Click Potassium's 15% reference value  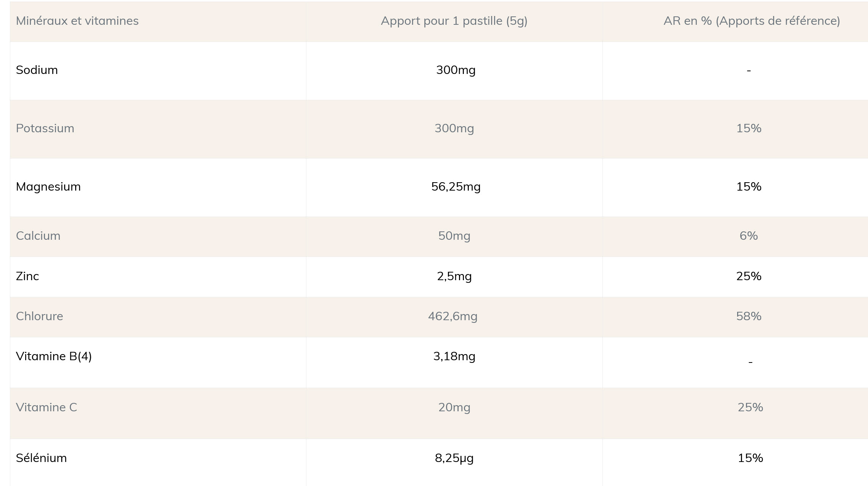pos(749,128)
